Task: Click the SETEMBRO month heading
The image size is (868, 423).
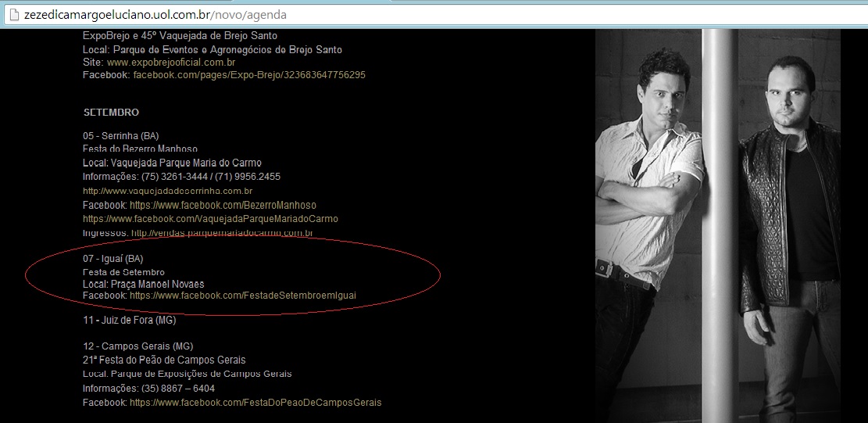Action: (111, 113)
